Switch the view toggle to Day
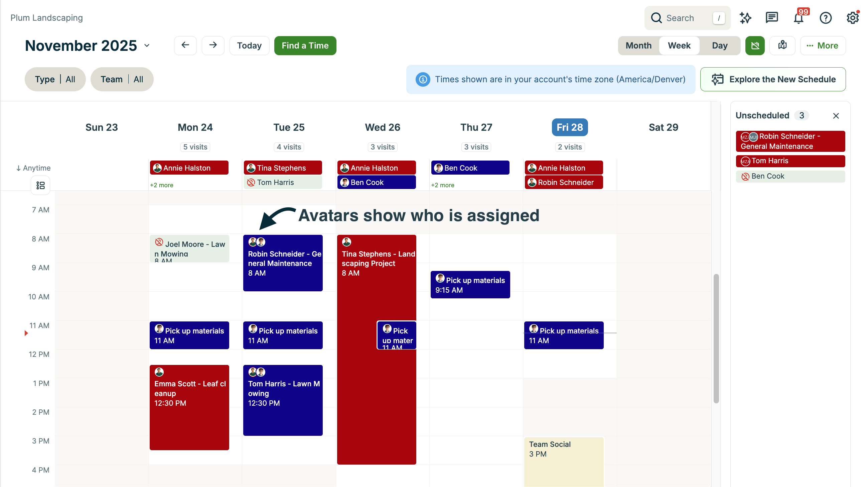The height and width of the screenshot is (487, 868). coord(720,45)
